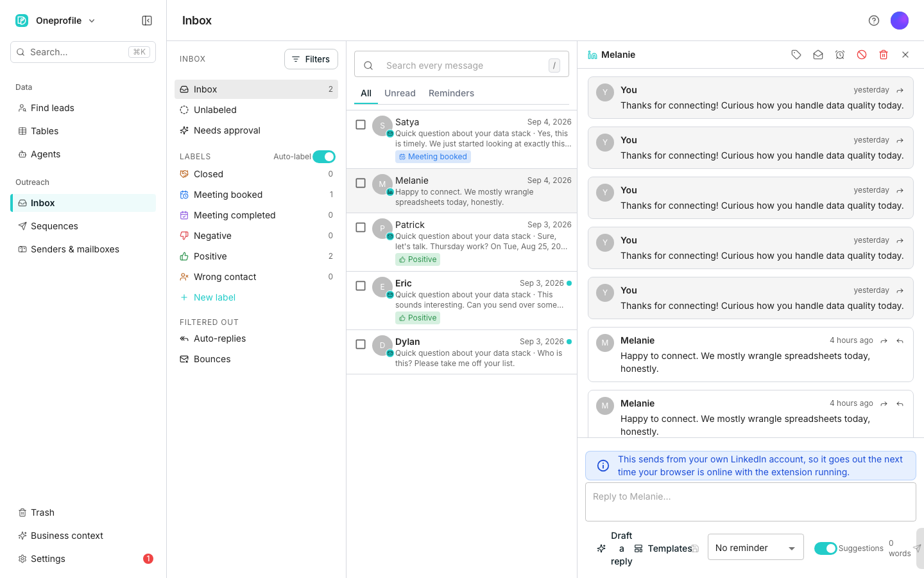Viewport: 924px width, 578px height.
Task: Click the red notification badge on Settings
Action: 148,559
